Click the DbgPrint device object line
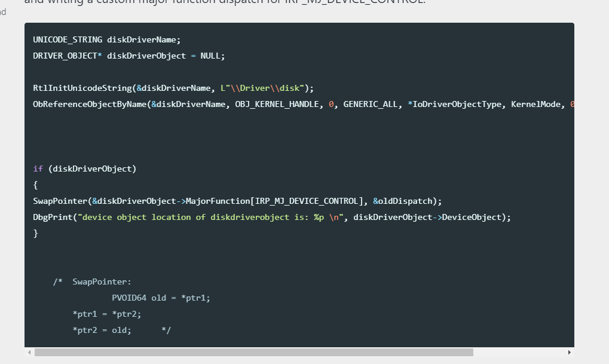The height and width of the screenshot is (364, 609). [272, 218]
